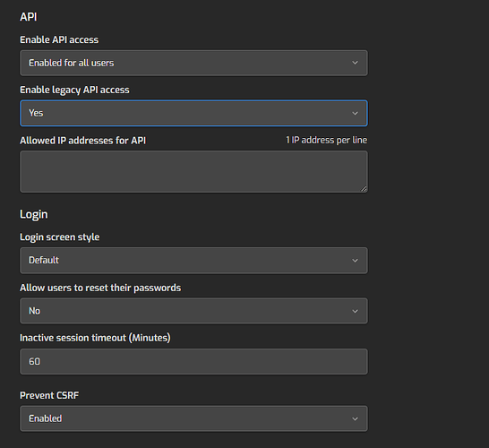Click the Allowed IP addresses for API label
This screenshot has height=448, width=489.
pos(83,141)
